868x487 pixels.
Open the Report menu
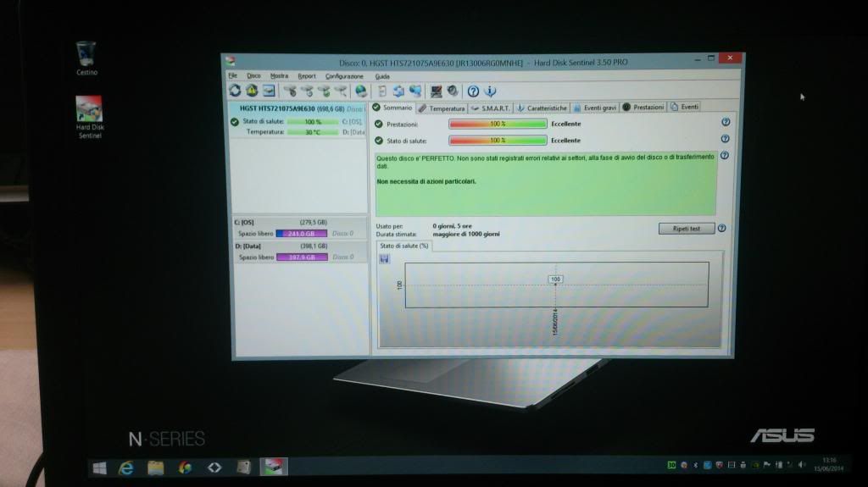click(306, 76)
